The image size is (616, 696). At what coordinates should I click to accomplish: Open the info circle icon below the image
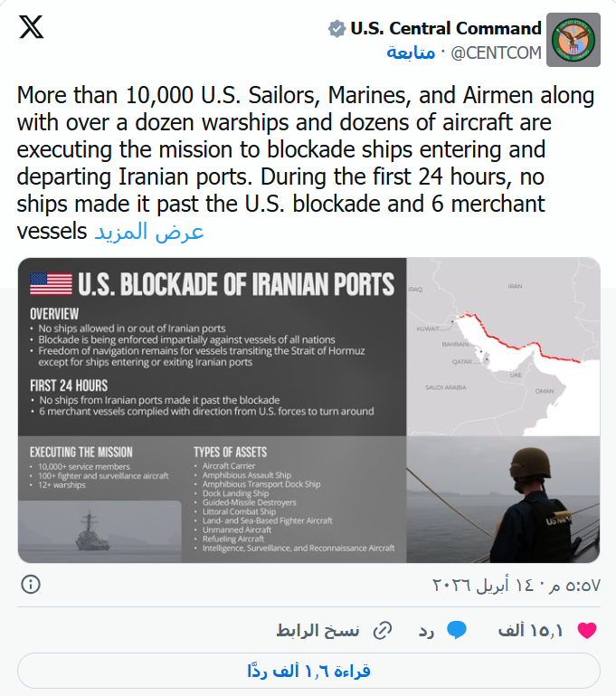point(30,584)
